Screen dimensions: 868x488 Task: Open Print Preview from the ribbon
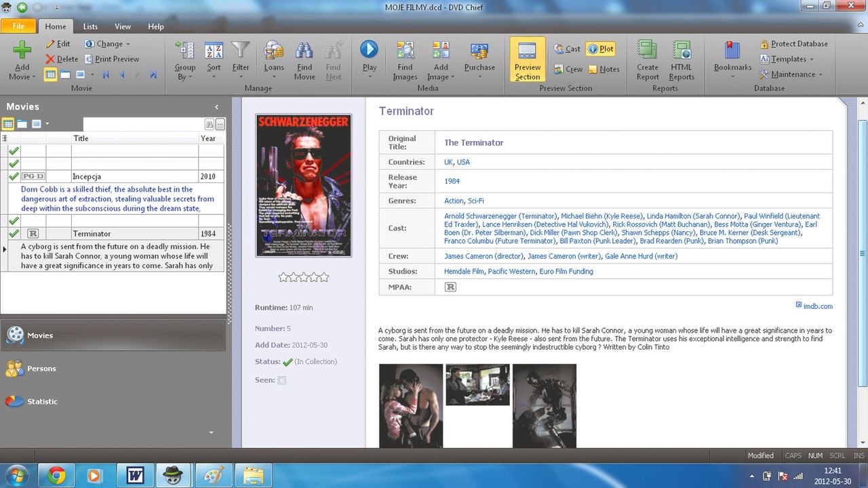click(x=112, y=59)
